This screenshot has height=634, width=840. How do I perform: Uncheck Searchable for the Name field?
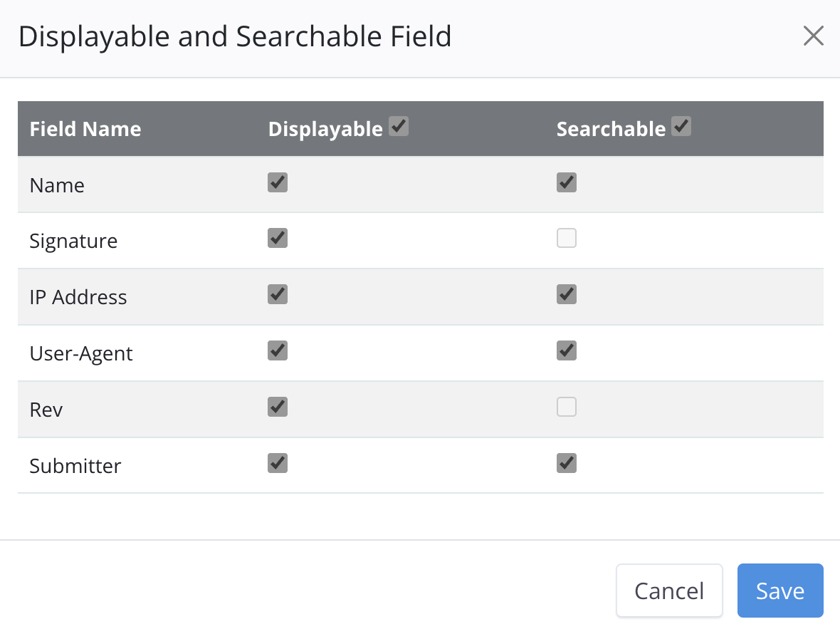[x=567, y=182]
